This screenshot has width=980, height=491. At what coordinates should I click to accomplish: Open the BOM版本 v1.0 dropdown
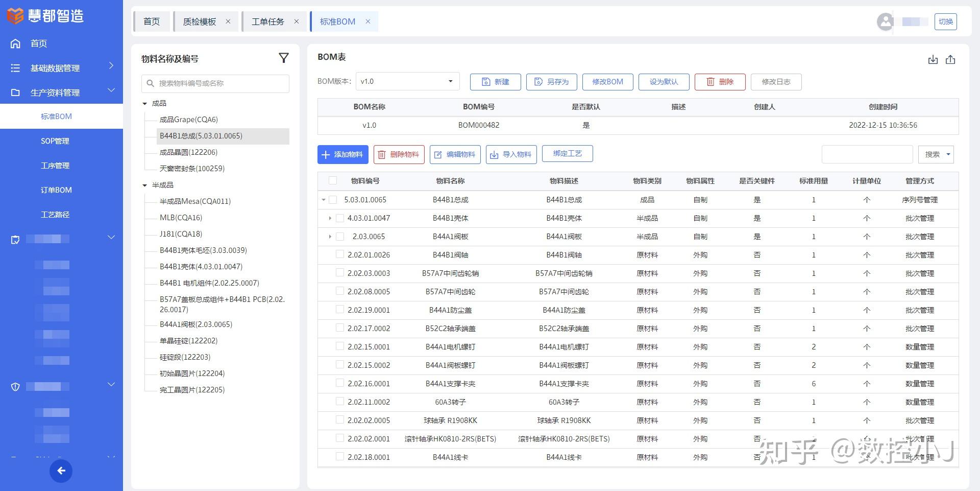pyautogui.click(x=407, y=81)
